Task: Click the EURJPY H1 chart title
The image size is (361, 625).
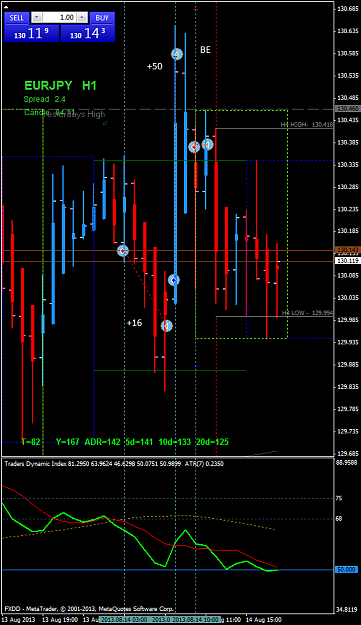Action: (x=61, y=85)
